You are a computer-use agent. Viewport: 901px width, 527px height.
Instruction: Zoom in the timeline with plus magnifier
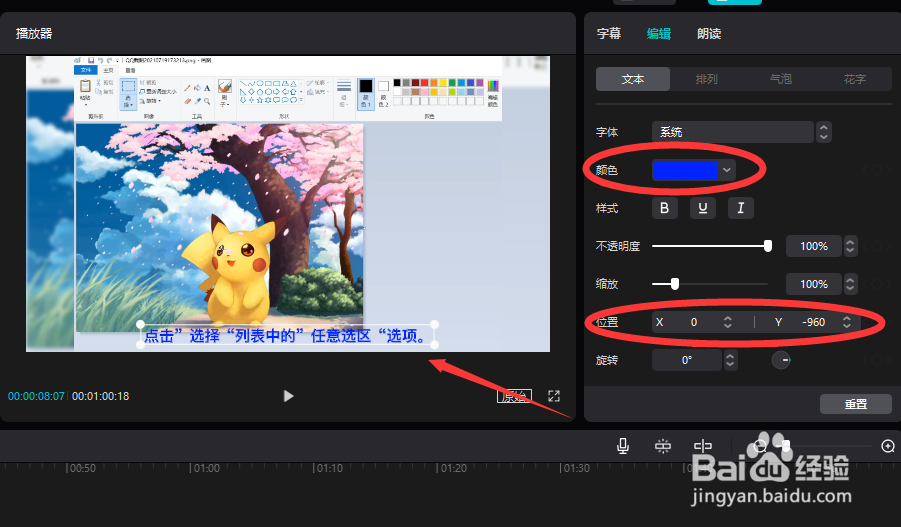(x=888, y=446)
